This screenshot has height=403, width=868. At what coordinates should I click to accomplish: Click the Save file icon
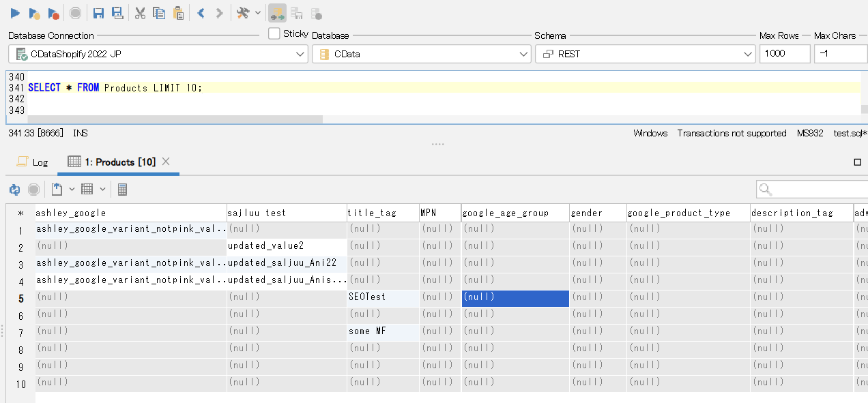(x=98, y=13)
